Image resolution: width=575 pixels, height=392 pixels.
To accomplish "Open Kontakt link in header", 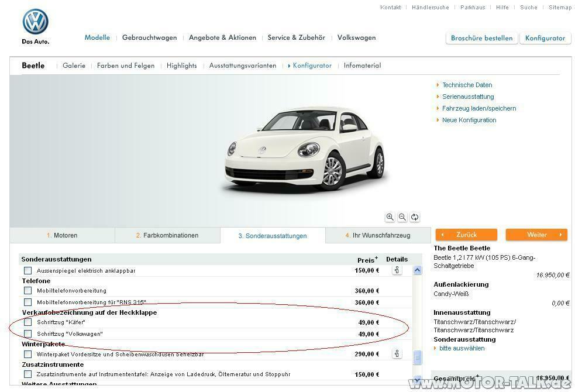I will click(391, 8).
